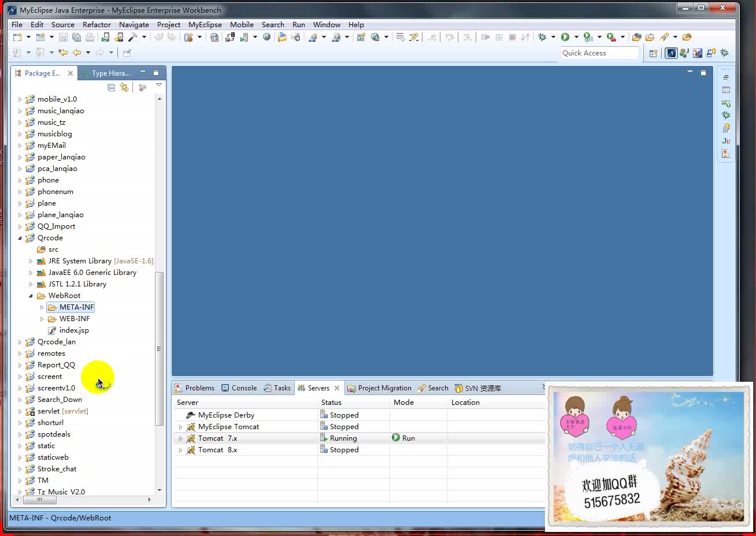
Task: Collapse the WebRoot folder
Action: tap(31, 296)
